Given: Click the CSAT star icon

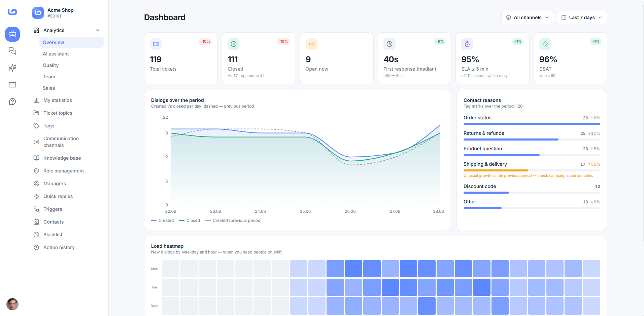Looking at the screenshot, I should 545,44.
